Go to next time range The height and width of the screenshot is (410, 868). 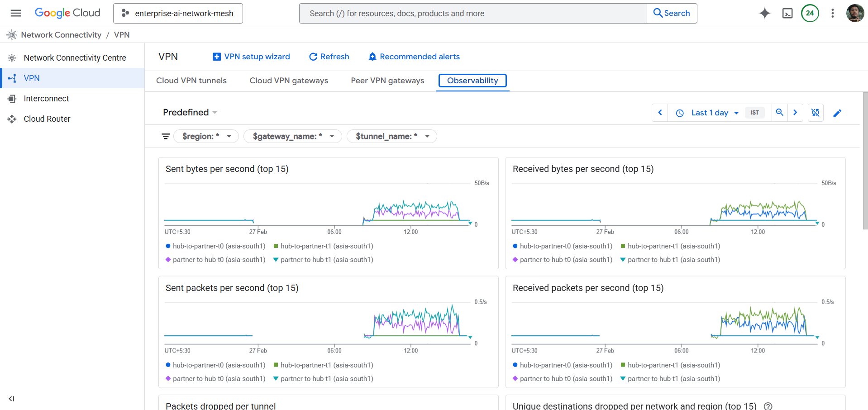pyautogui.click(x=795, y=113)
